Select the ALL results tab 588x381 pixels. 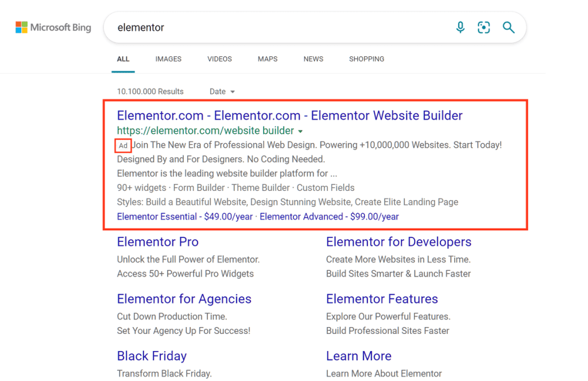123,59
